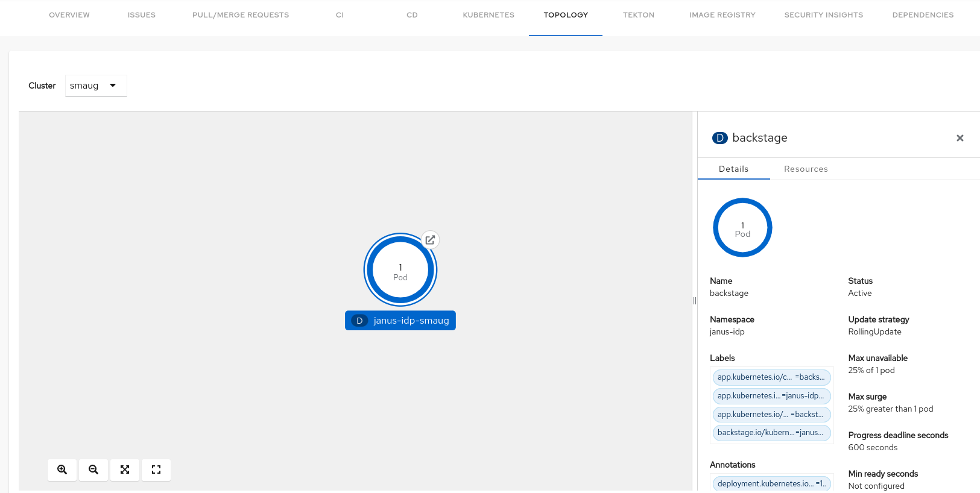The image size is (980, 493).
Task: Click the zoom in magnifier button
Action: pos(62,469)
